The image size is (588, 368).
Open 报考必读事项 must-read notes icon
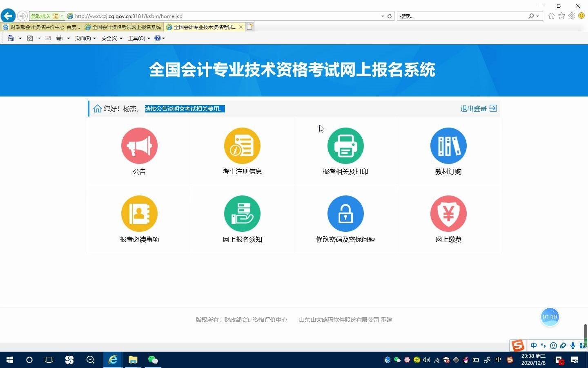pyautogui.click(x=139, y=213)
